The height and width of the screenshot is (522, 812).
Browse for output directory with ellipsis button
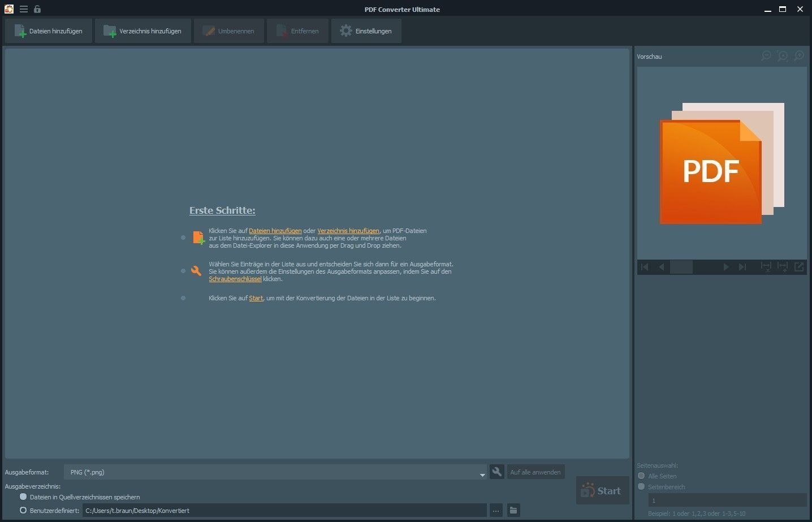496,510
